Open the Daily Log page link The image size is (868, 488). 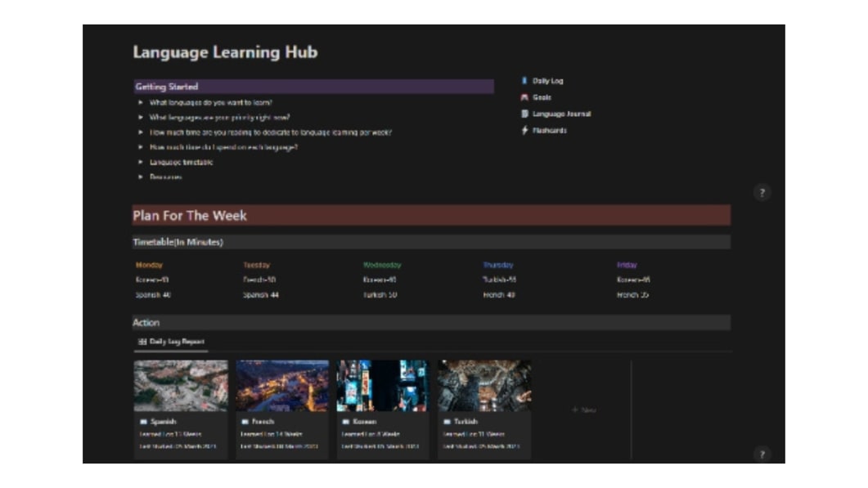(546, 79)
